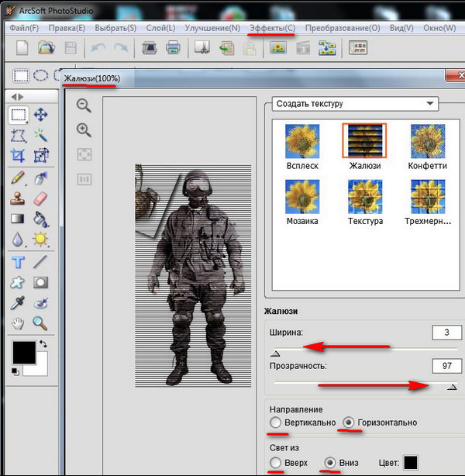Viewport: 465px width, 476px height.
Task: Pick the Crop tool
Action: [x=18, y=156]
